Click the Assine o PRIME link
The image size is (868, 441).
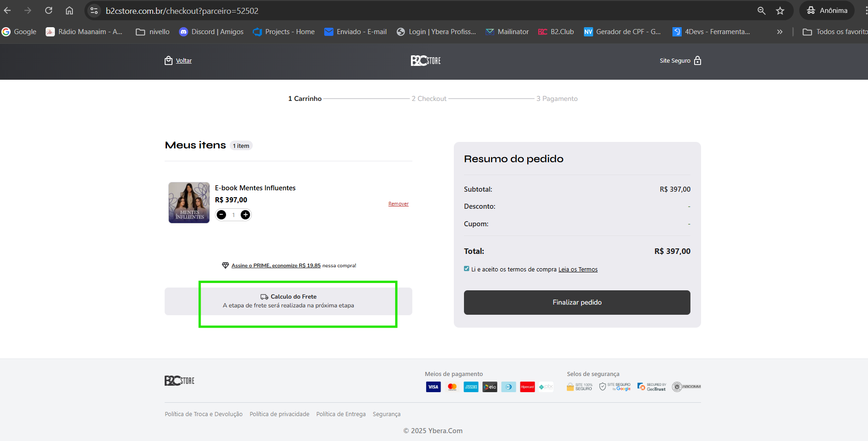276,265
